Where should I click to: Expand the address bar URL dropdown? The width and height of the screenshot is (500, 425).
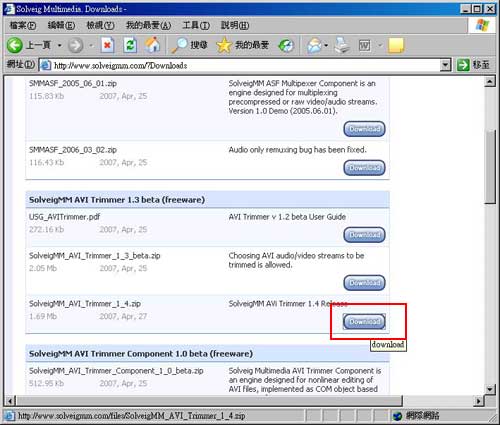click(x=445, y=65)
